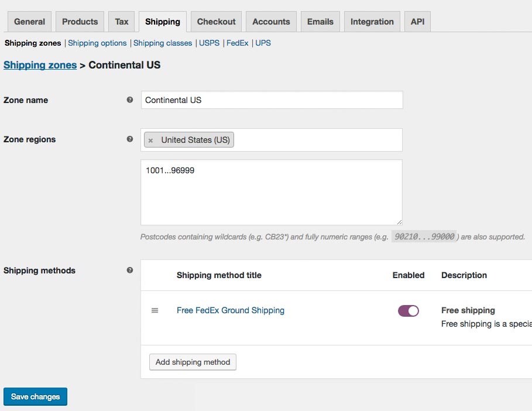Switch to the General tab

(x=29, y=22)
